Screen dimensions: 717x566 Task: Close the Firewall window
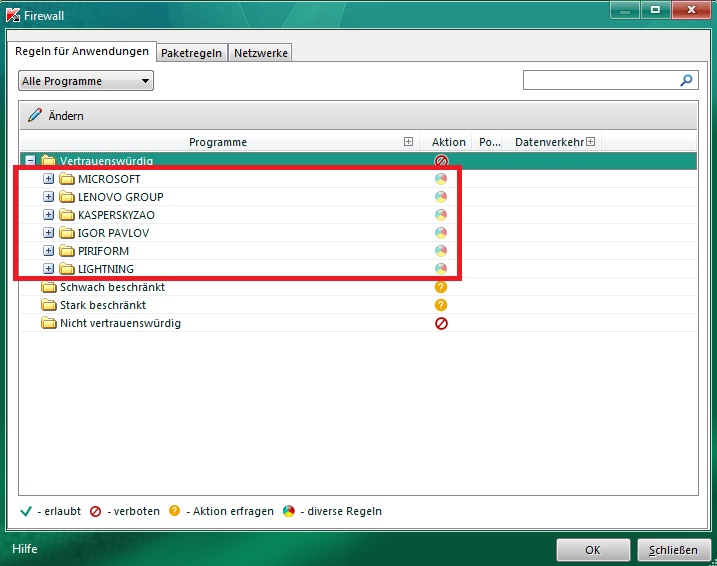click(691, 10)
